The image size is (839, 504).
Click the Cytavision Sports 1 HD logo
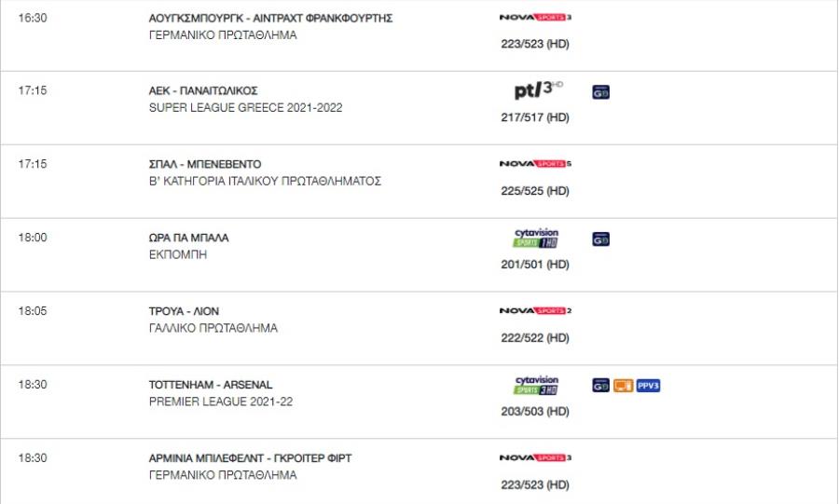coord(536,238)
